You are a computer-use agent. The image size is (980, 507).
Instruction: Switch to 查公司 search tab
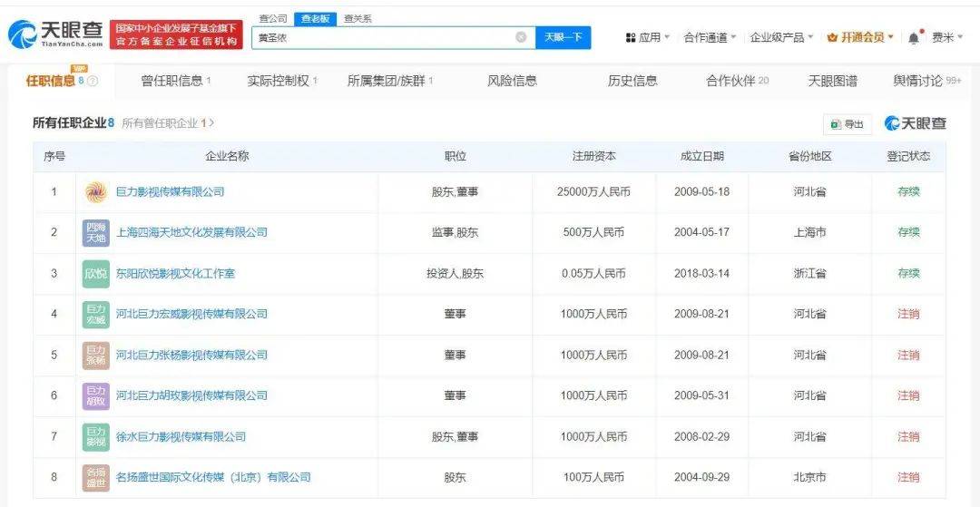[x=273, y=19]
